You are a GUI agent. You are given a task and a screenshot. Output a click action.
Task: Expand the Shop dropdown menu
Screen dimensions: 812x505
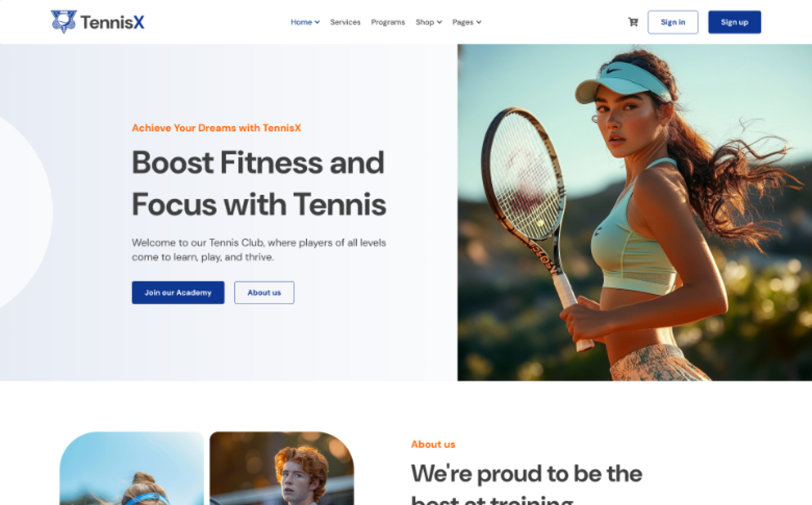click(x=429, y=22)
